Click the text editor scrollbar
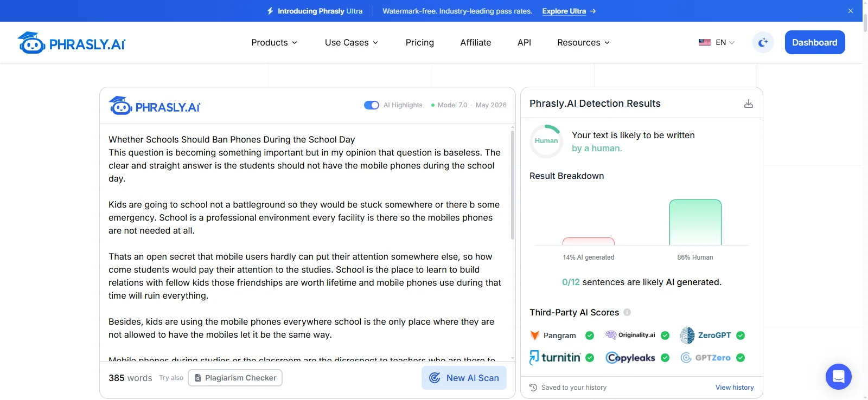 [x=513, y=184]
